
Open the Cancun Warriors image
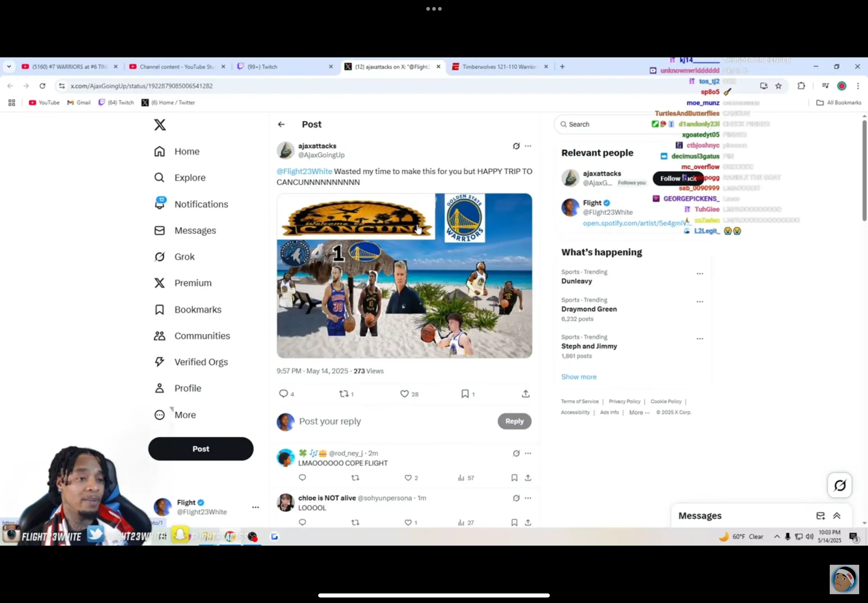(x=404, y=276)
